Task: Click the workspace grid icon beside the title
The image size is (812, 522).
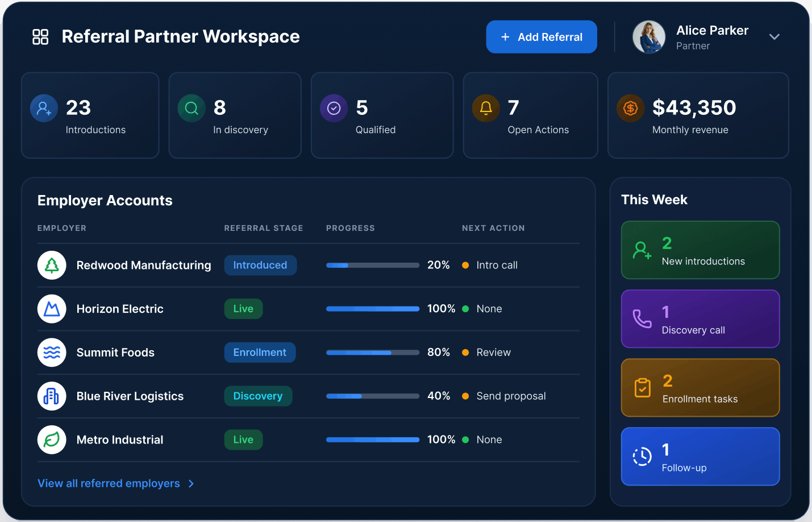Action: [40, 37]
